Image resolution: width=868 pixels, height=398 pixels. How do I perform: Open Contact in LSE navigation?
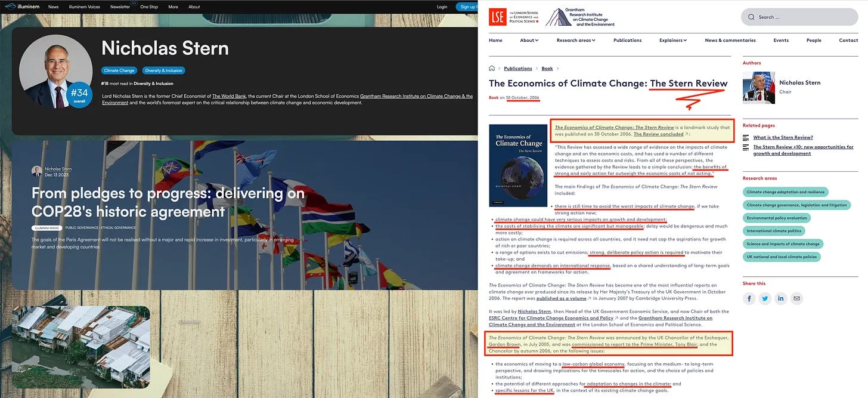coord(848,41)
